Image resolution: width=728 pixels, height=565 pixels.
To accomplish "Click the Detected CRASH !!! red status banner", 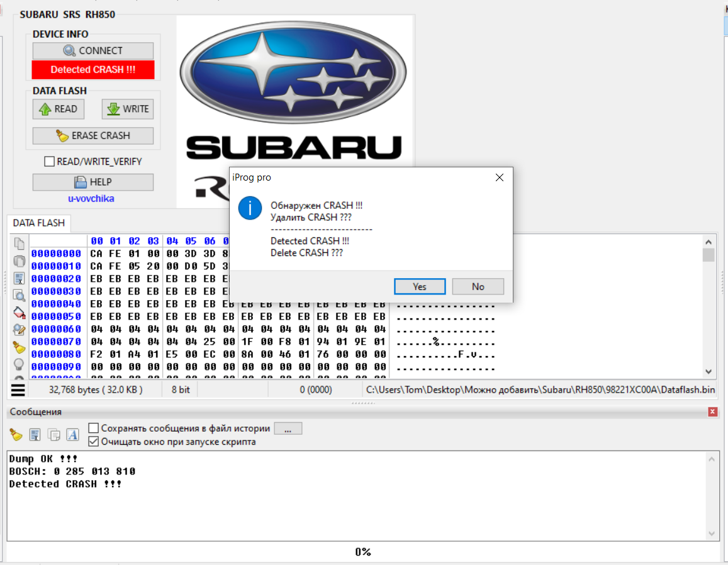I will [x=93, y=70].
